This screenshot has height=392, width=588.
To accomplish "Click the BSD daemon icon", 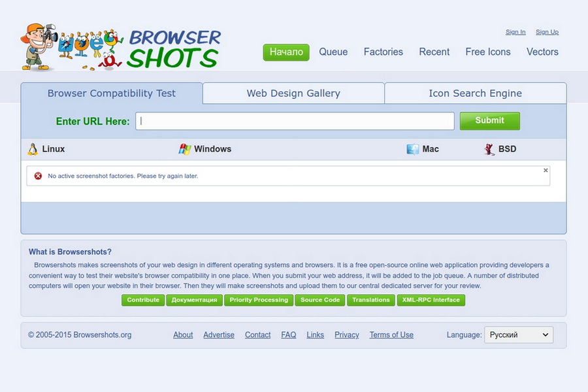I will [x=489, y=149].
